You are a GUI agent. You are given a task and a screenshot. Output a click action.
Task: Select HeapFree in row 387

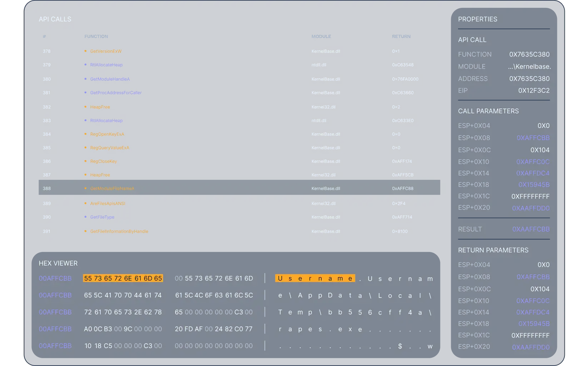click(100, 175)
